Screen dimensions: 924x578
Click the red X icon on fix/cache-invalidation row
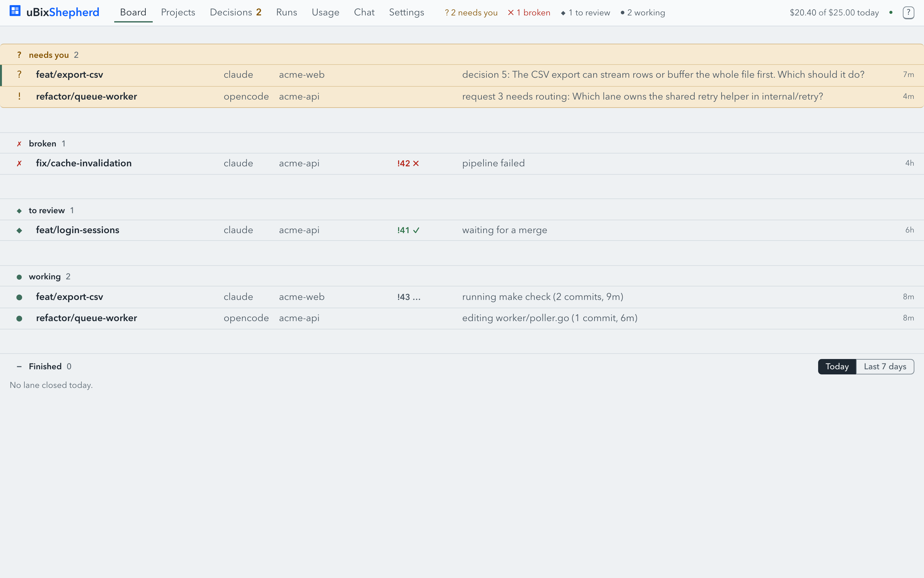19,164
